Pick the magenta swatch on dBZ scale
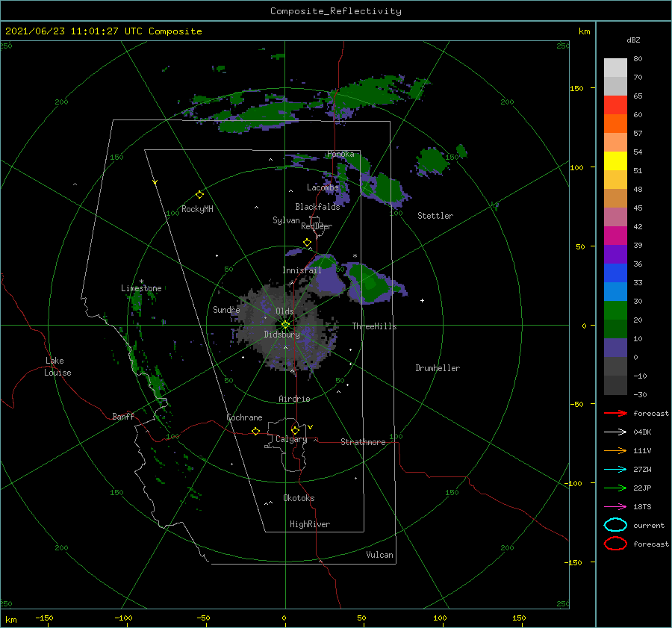The width and height of the screenshot is (672, 628). 615,235
